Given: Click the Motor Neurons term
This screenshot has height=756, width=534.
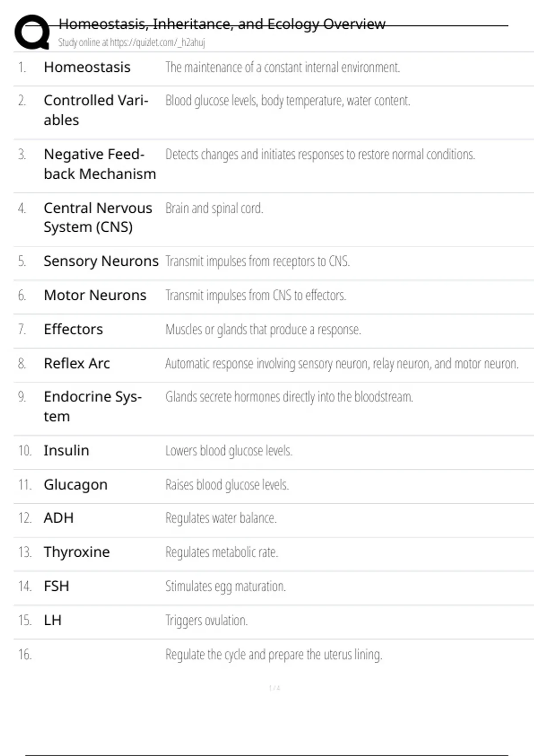Looking at the screenshot, I should coord(95,295).
